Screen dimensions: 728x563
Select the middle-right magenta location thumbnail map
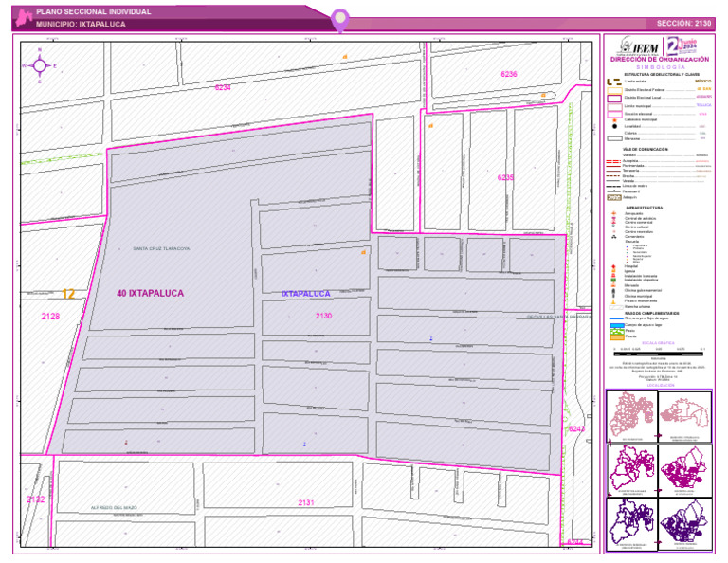coord(684,471)
